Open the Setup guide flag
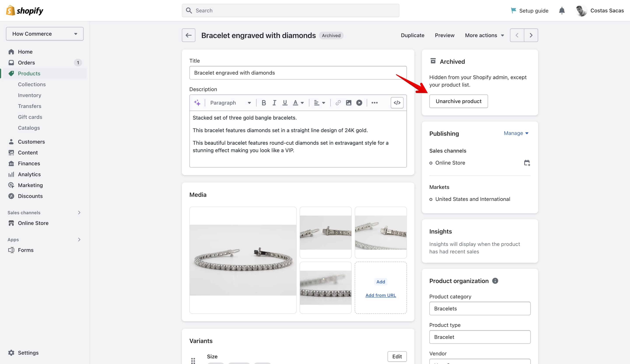The image size is (630, 364). pos(530,10)
